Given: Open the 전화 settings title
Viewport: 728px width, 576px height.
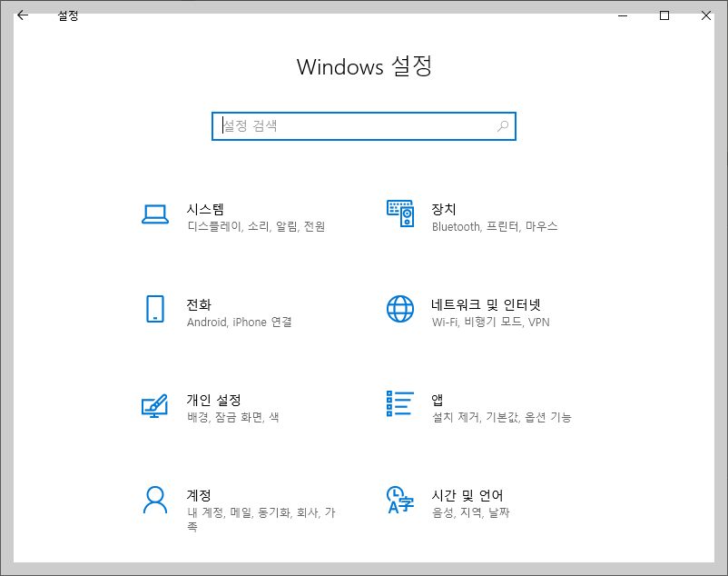Looking at the screenshot, I should click(x=199, y=304).
